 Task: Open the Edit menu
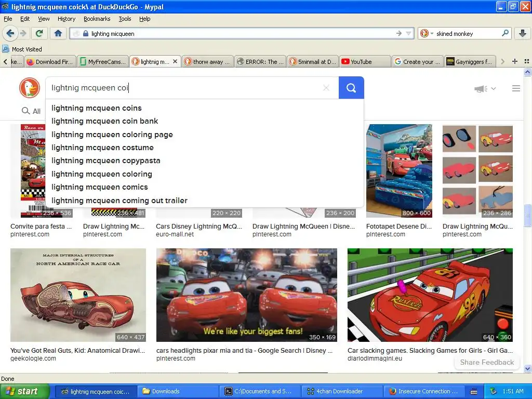tap(25, 19)
